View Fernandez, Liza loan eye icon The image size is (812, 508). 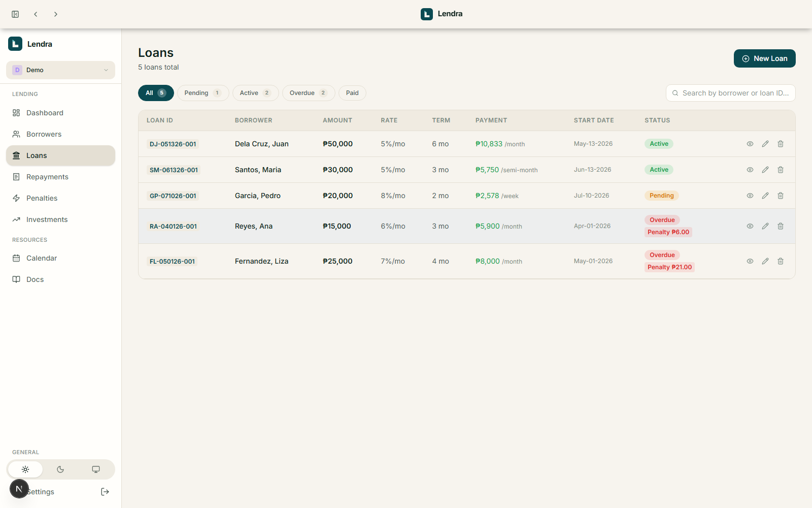pos(750,261)
